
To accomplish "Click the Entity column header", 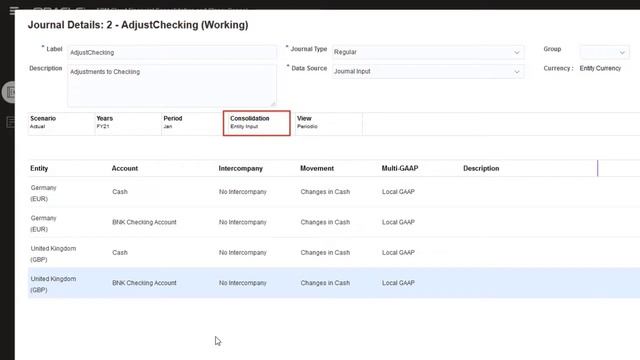I will point(39,168).
